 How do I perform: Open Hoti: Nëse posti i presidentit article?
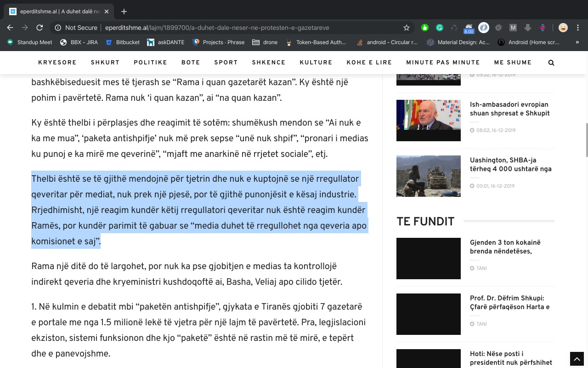(x=511, y=358)
